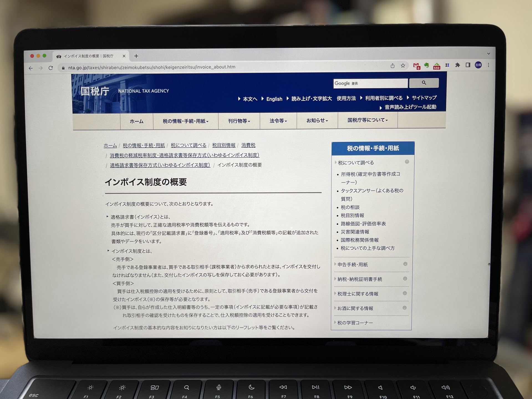The height and width of the screenshot is (399, 532).
Task: Expand 納税・納税証明書手続 sidebar section
Action: point(360,279)
